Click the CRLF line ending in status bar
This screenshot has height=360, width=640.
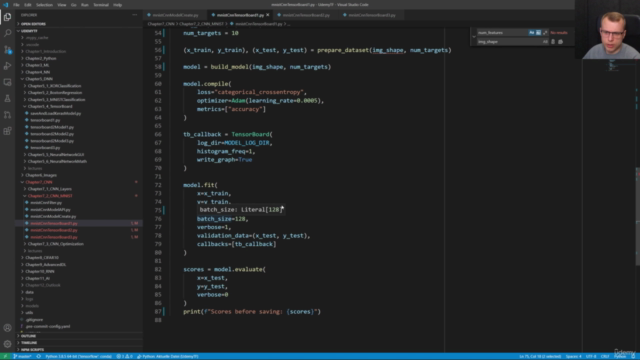(x=605, y=356)
